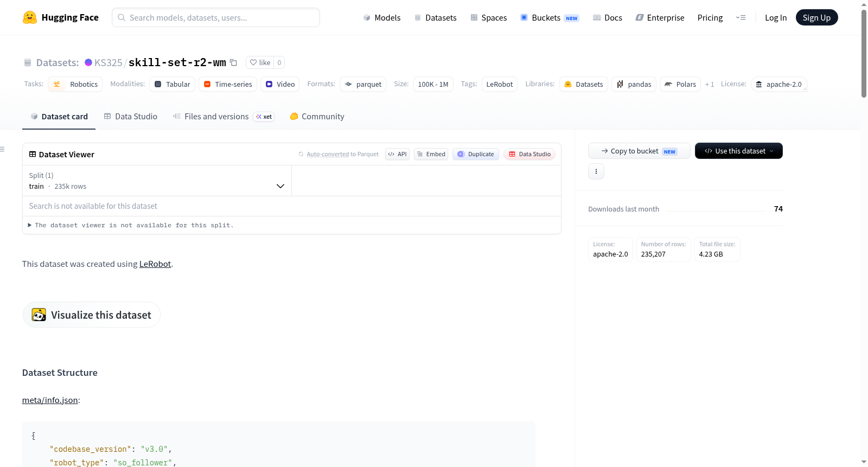Show the +1 more libraries
This screenshot has height=467, width=868.
(710, 84)
